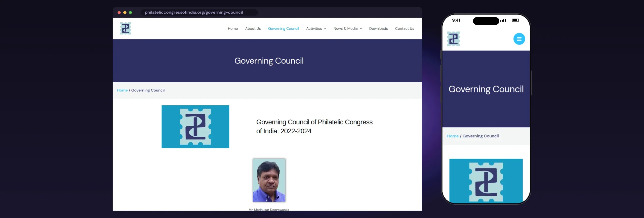Open the Activities menu item
Screen dimensions: 644x218
click(314, 29)
